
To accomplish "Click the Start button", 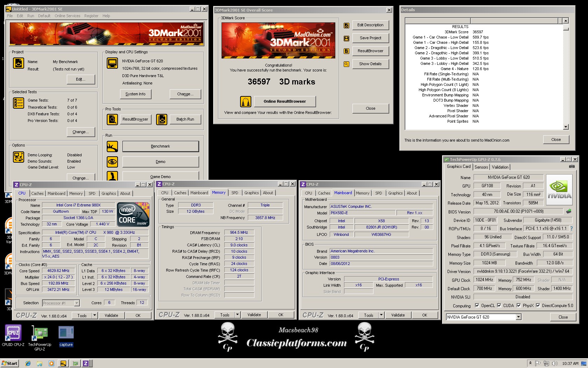I will coord(9,363).
